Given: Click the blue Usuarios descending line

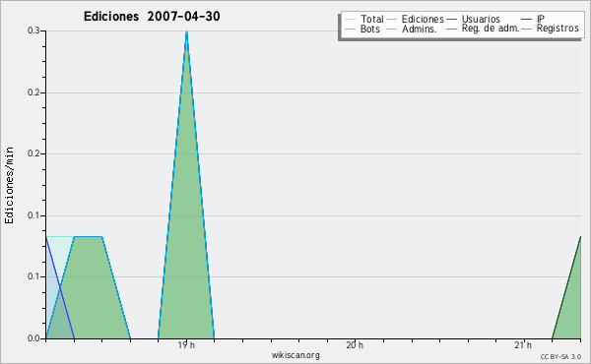Looking at the screenshot, I should (x=60, y=287).
